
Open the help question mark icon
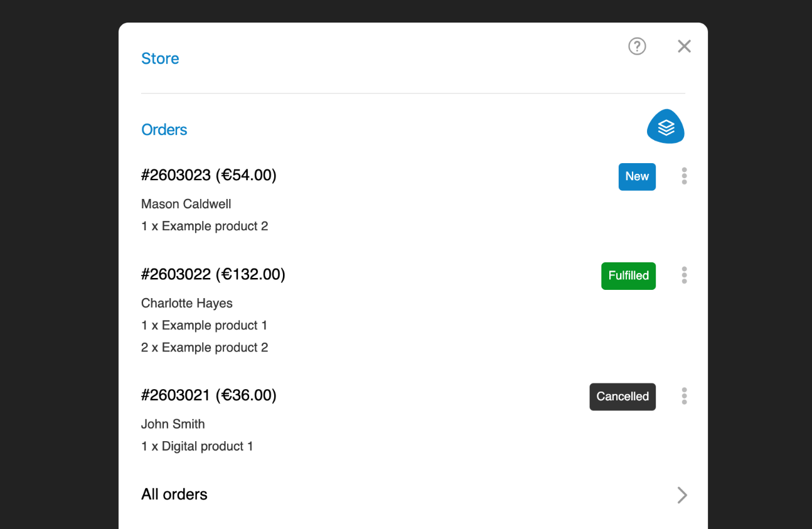coord(637,46)
